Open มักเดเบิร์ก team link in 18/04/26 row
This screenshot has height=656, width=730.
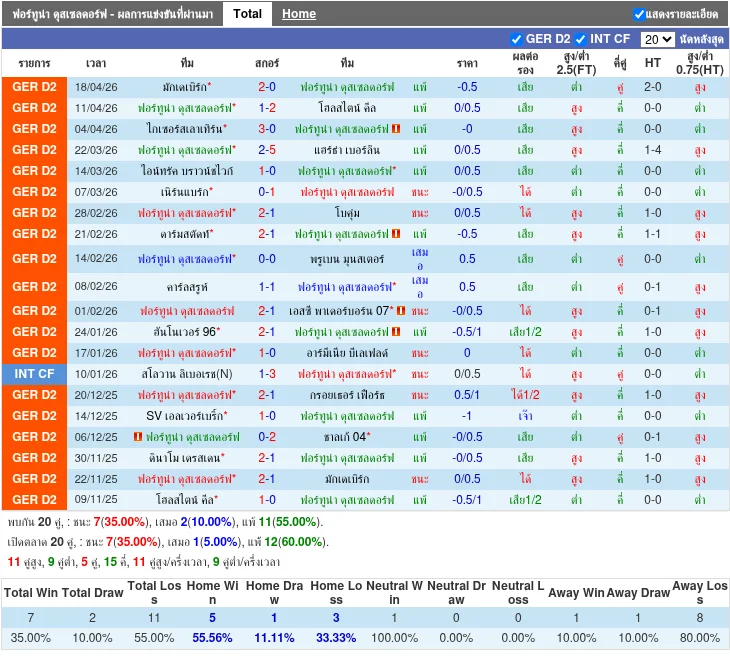[185, 87]
